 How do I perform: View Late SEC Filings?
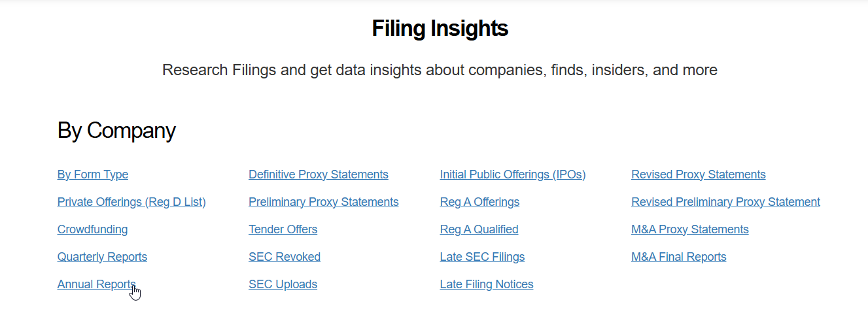[482, 257]
